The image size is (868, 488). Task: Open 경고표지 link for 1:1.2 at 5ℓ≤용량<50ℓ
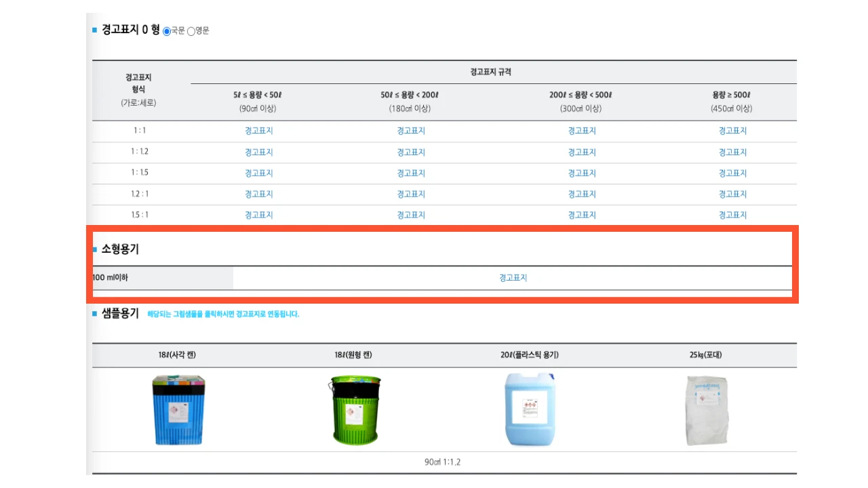coord(259,152)
